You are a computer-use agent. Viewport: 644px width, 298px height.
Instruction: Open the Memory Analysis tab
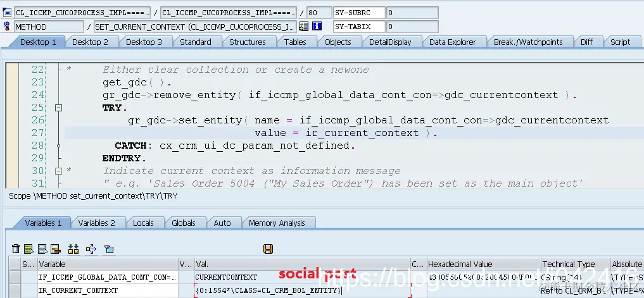(x=277, y=223)
